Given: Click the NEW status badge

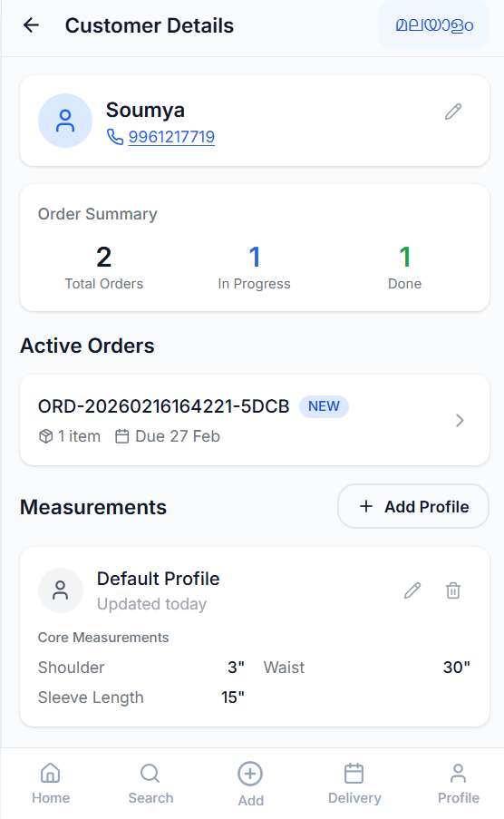Looking at the screenshot, I should [x=324, y=406].
